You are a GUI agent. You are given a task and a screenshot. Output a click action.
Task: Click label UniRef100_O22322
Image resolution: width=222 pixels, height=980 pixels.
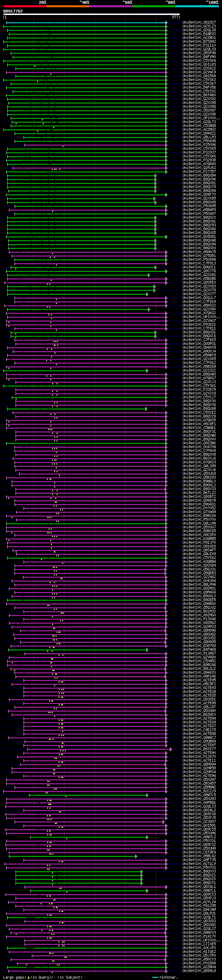199,371
